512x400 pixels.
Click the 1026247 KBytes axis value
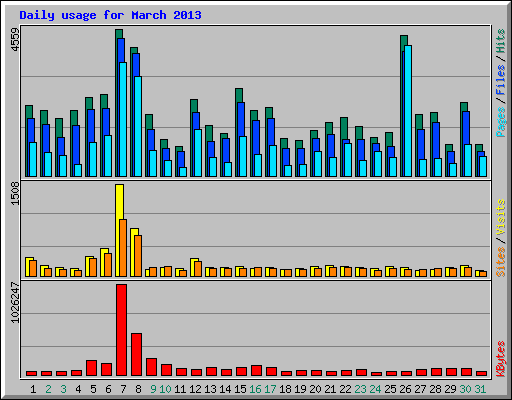pyautogui.click(x=15, y=302)
